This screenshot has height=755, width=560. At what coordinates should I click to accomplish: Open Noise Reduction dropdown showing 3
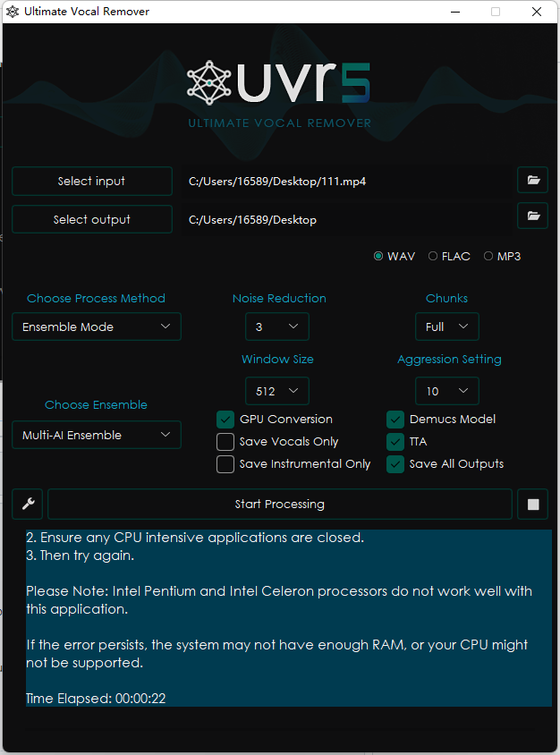pyautogui.click(x=277, y=327)
